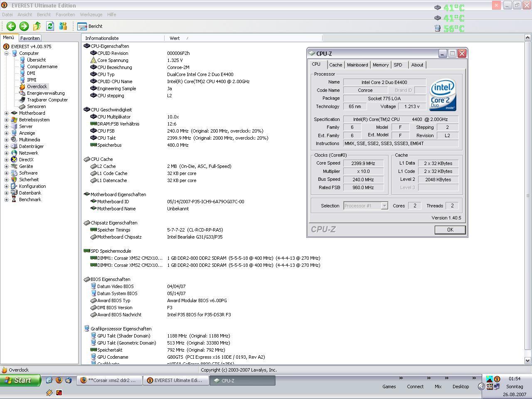Viewport: 532px width, 399px height.
Task: Go back with the green left arrow
Action: (11, 26)
